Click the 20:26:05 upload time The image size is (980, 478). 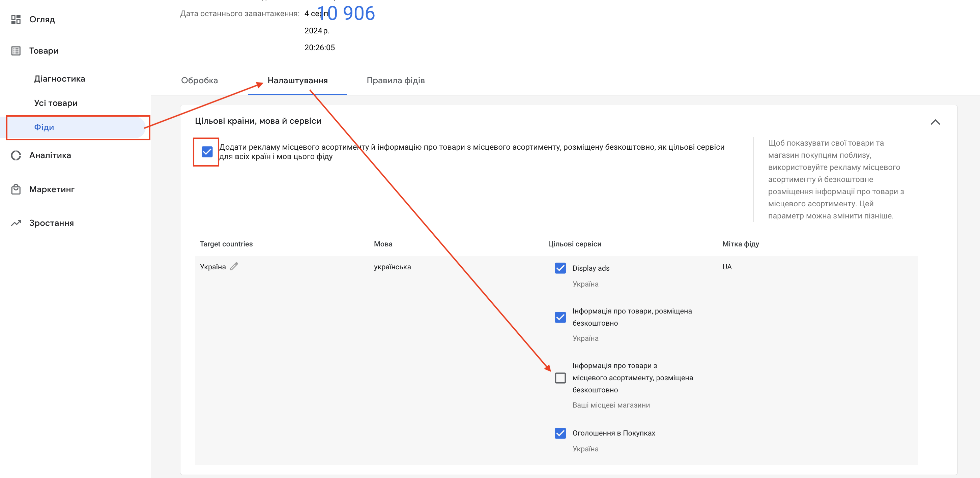[319, 48]
